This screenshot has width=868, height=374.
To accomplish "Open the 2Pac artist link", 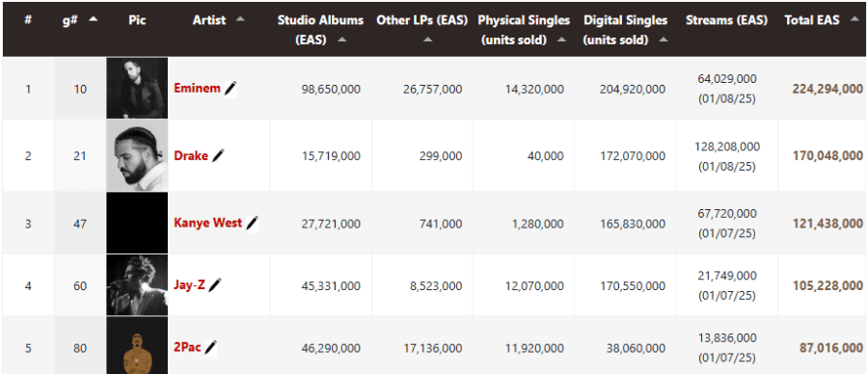I will tap(187, 348).
